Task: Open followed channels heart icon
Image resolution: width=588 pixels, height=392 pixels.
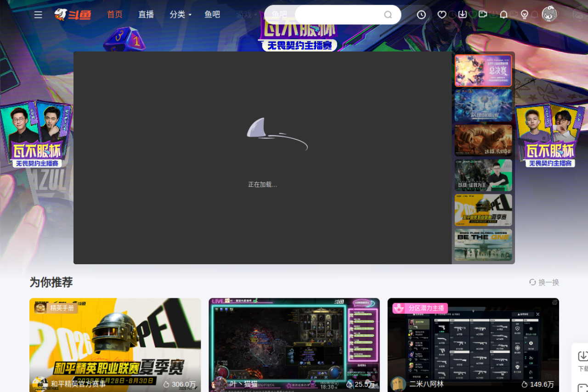Action: 442,15
